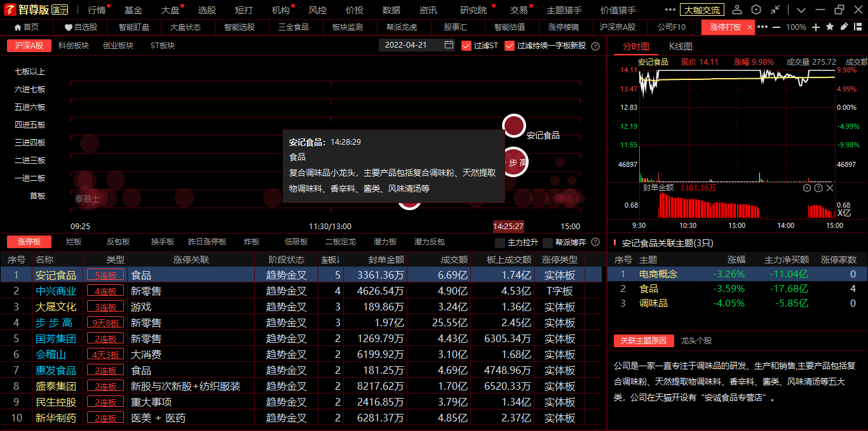Image resolution: width=868 pixels, height=431 pixels.
Task: Open help icon next to 帮派博弈
Action: point(595,242)
